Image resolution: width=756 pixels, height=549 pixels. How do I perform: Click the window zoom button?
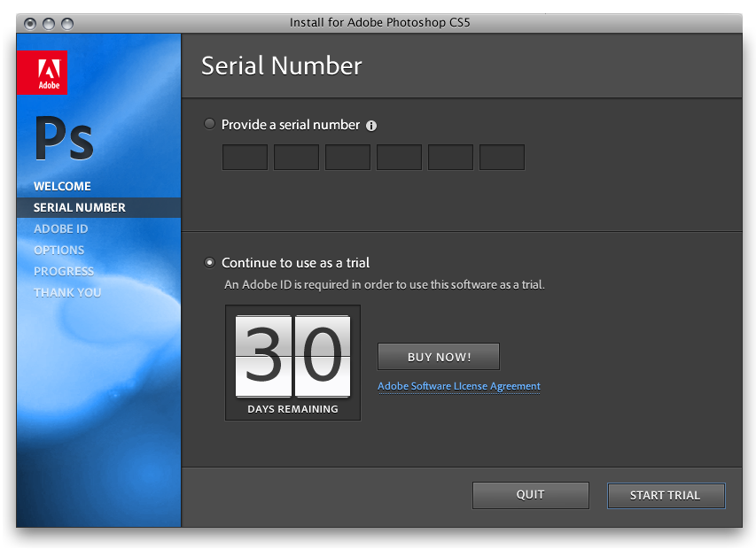pyautogui.click(x=67, y=23)
